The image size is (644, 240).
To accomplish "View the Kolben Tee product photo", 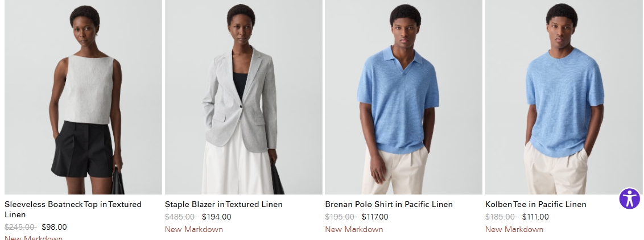I will coord(564,97).
